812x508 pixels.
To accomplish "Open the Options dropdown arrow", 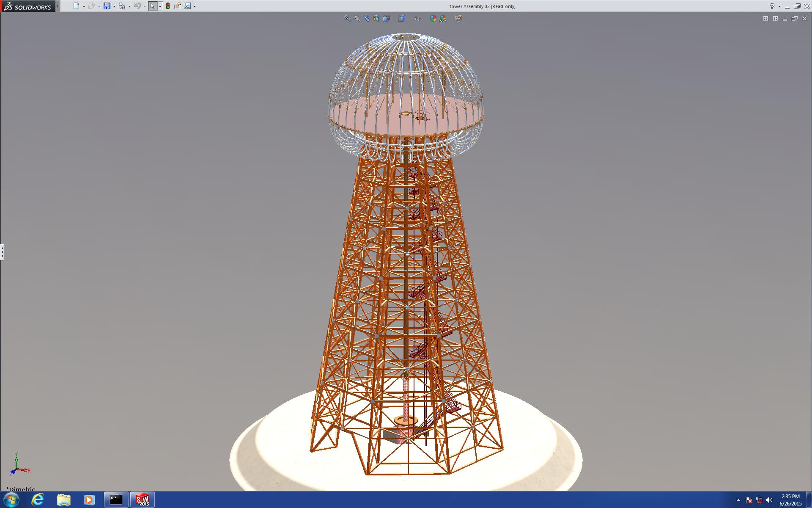I will (x=195, y=7).
